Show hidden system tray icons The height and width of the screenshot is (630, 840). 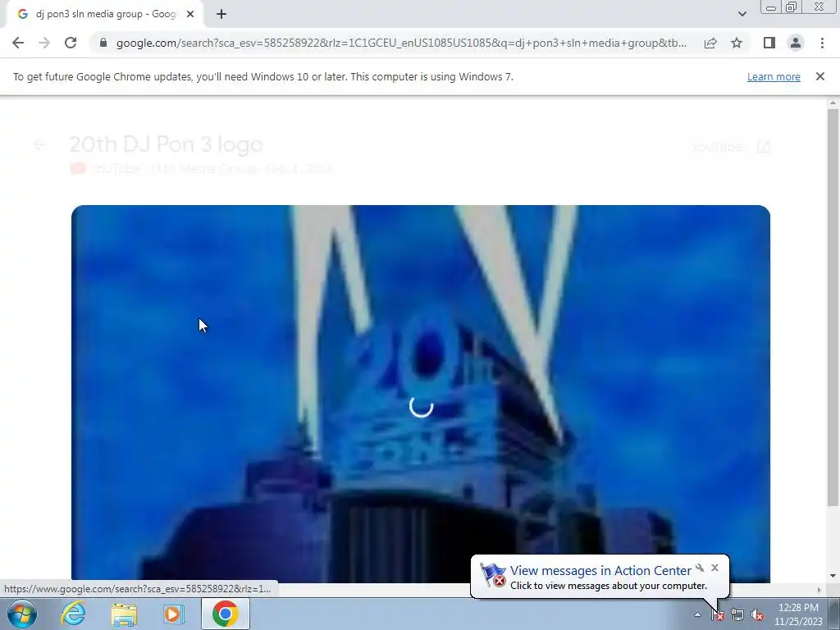tap(697, 614)
